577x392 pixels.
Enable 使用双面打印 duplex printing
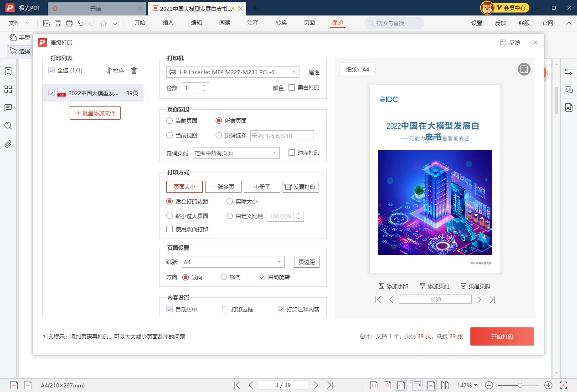(169, 229)
